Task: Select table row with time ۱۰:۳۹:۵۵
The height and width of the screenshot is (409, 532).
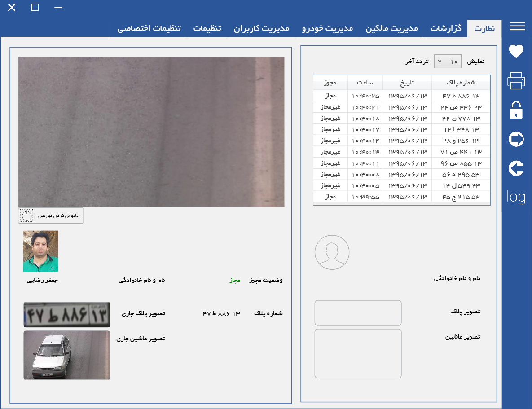Action: tap(402, 197)
